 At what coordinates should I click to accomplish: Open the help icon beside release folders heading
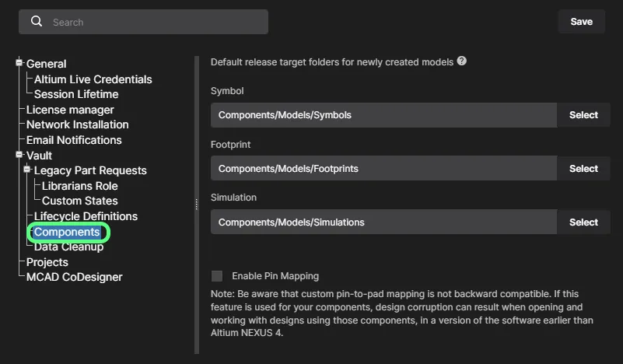point(461,61)
